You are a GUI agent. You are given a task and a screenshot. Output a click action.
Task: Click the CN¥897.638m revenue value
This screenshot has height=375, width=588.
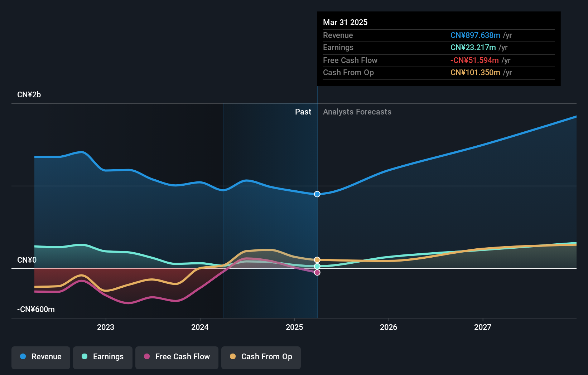click(475, 35)
